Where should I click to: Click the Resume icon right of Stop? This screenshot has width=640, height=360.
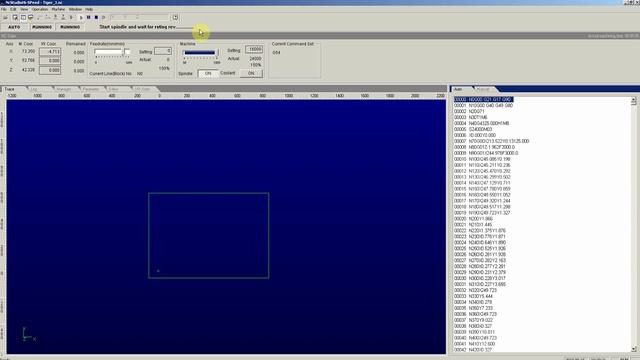[x=104, y=18]
